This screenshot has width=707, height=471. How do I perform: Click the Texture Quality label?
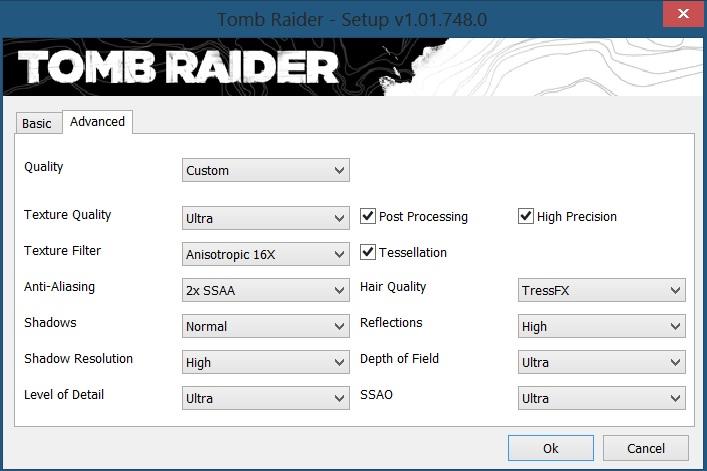click(68, 215)
